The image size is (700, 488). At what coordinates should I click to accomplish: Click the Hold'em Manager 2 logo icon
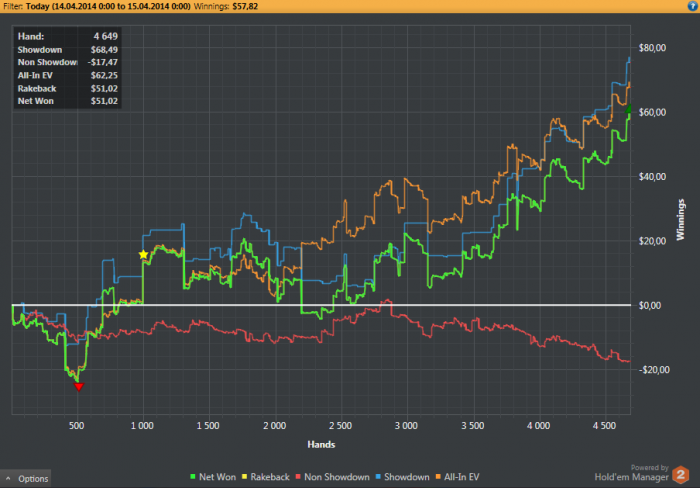(x=681, y=474)
